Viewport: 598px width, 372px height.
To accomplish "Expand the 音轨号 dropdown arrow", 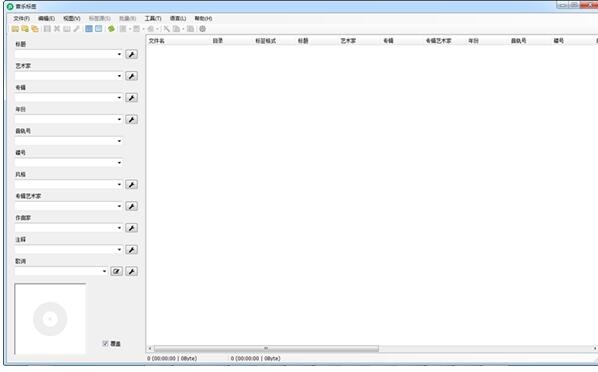I will [x=119, y=141].
